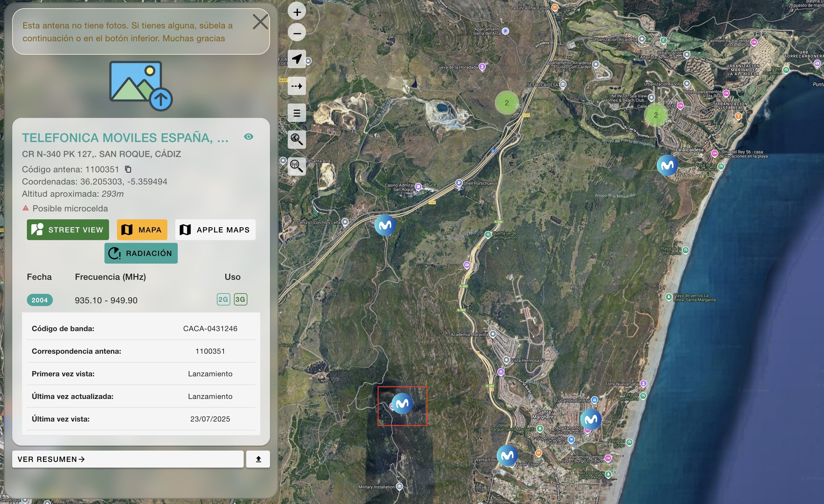The image size is (824, 504).
Task: Click Vista Hermosa 62 map pin
Action: (x=506, y=360)
